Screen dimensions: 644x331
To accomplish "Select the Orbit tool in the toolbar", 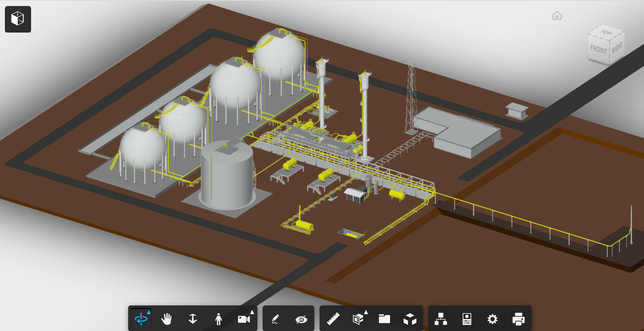I will (x=141, y=319).
